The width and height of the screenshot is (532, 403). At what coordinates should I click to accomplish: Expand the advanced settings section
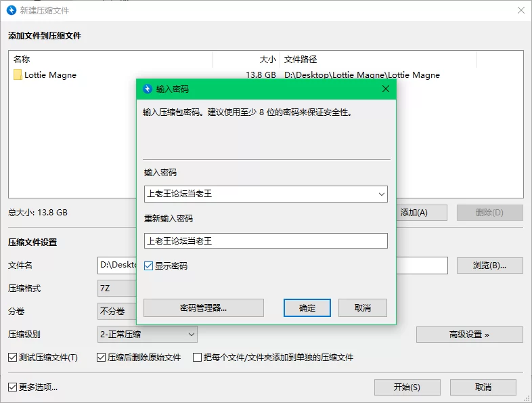pyautogui.click(x=469, y=335)
